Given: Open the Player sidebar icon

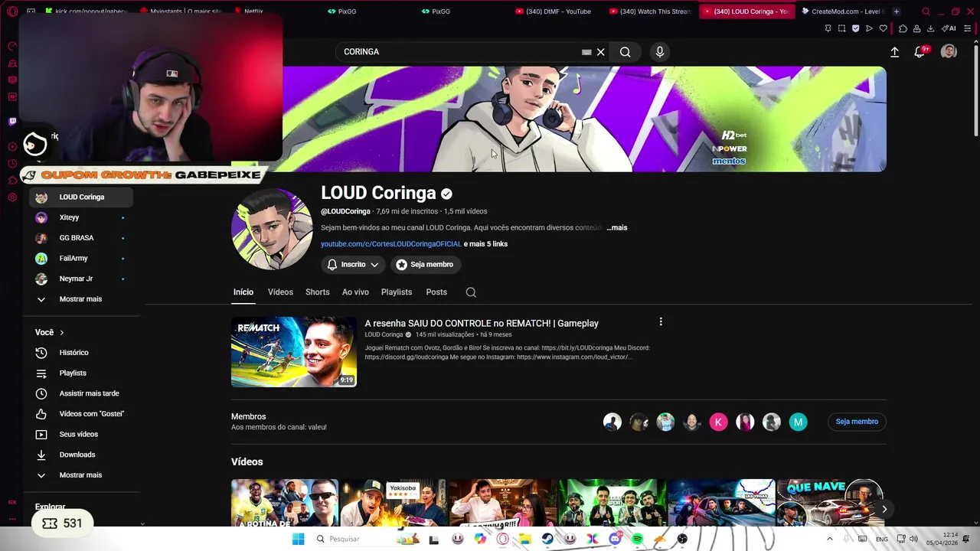Looking at the screenshot, I should 12,146.
